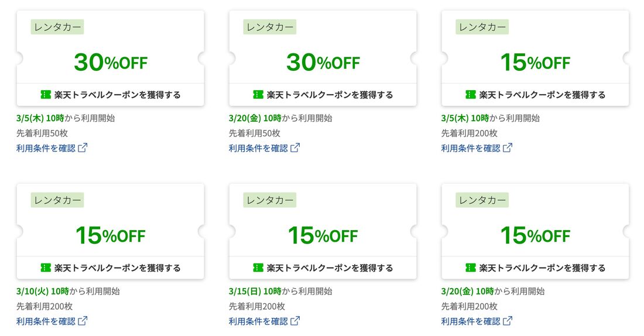Open external-link icon under 3/20(金) 30%OFF coupon

(x=296, y=148)
